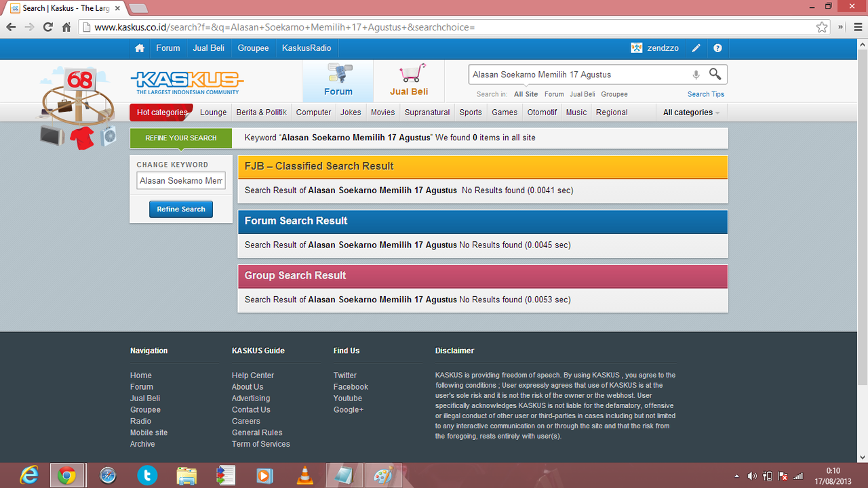The image size is (868, 488).
Task: Open the Supranatural category
Action: coord(427,113)
